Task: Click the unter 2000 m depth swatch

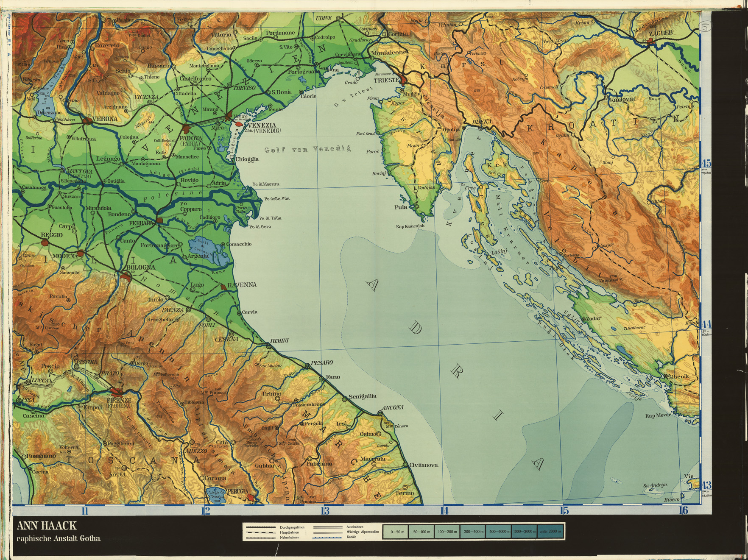Action: [x=550, y=531]
